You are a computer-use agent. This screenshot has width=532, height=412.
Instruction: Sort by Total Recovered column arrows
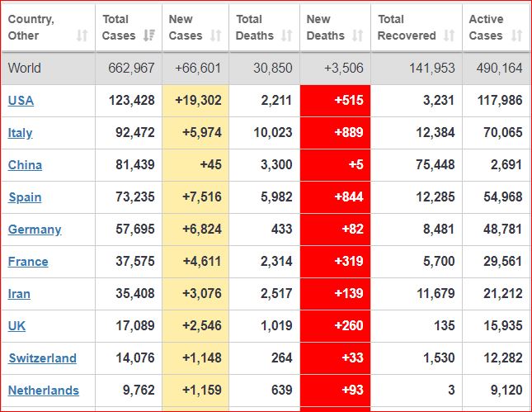click(449, 36)
